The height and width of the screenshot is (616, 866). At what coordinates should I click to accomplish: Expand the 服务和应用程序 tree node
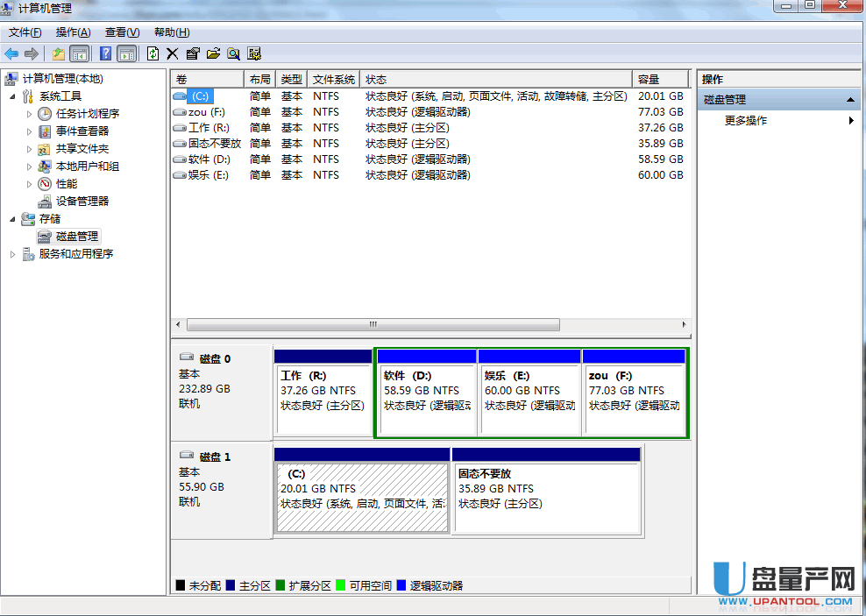click(x=12, y=254)
